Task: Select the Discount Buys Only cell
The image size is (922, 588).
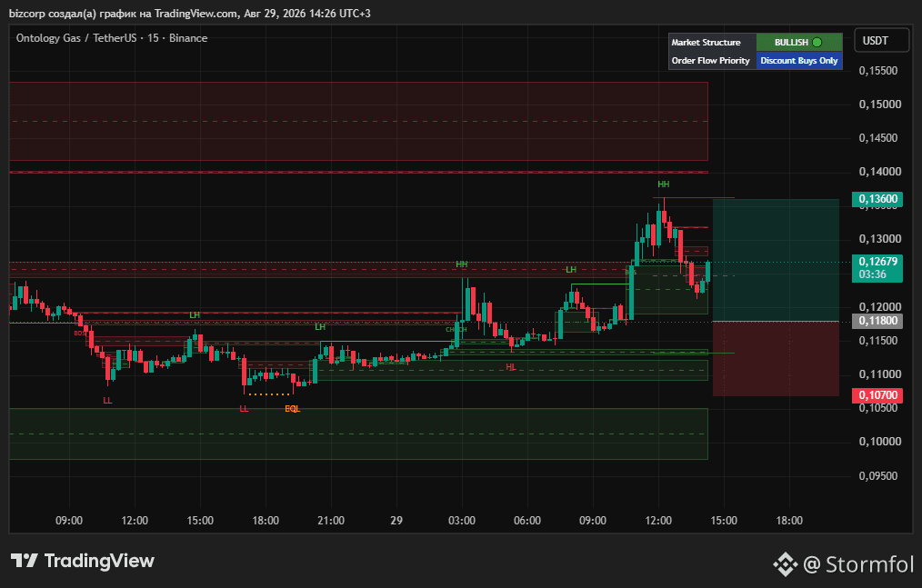Action: [799, 61]
